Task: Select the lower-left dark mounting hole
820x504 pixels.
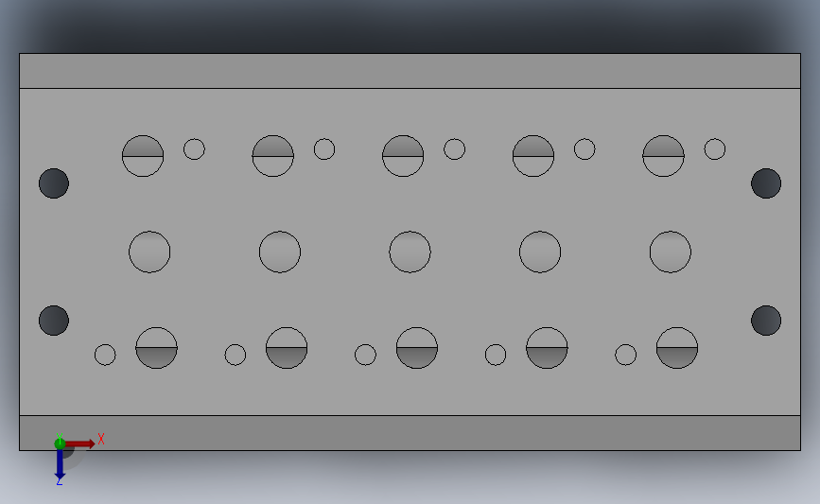Action: (54, 321)
